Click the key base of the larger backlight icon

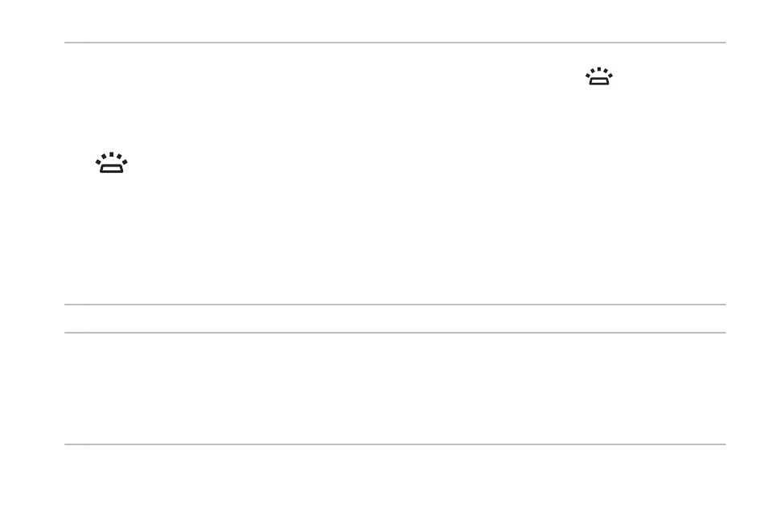[x=112, y=169]
